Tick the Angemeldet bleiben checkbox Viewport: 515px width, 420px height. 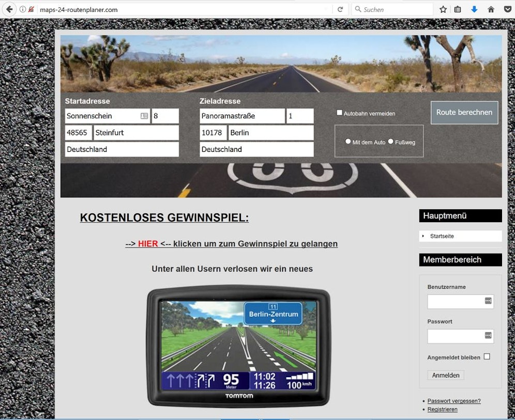(x=487, y=356)
